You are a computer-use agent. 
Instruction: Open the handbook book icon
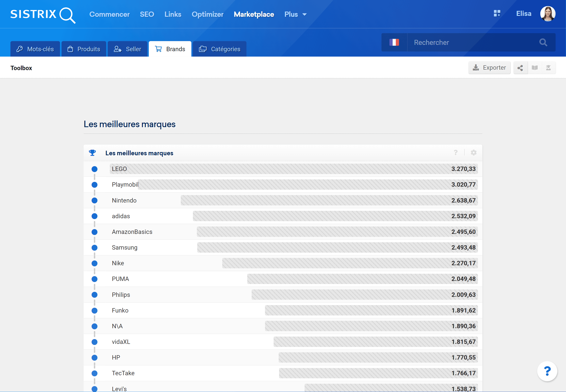(535, 68)
